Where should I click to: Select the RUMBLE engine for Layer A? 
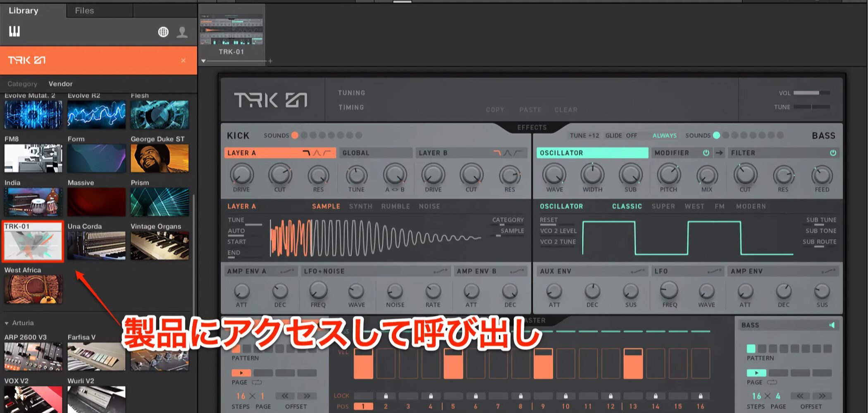coord(396,206)
